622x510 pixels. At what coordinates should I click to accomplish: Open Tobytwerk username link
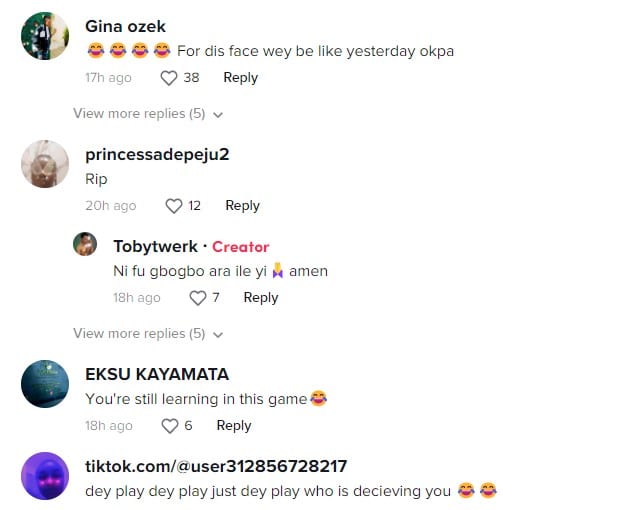click(x=156, y=247)
